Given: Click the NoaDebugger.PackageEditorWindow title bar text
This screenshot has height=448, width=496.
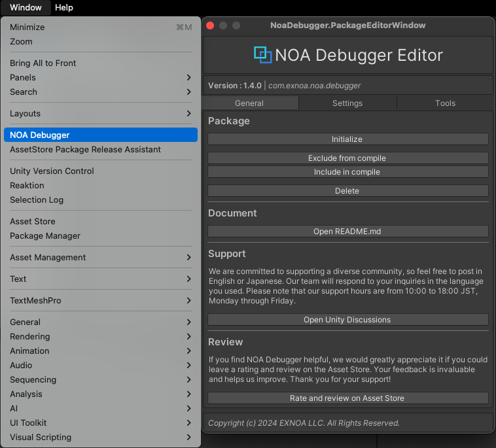Looking at the screenshot, I should tap(347, 26).
